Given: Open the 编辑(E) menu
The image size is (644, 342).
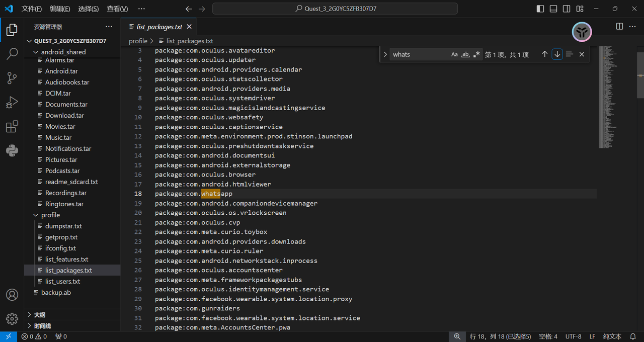Looking at the screenshot, I should [x=60, y=9].
